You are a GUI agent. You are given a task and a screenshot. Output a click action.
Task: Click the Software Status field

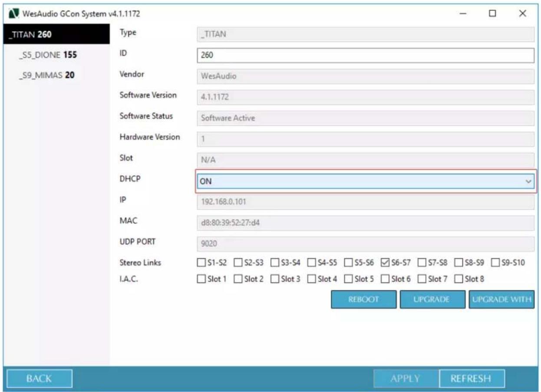(x=365, y=118)
